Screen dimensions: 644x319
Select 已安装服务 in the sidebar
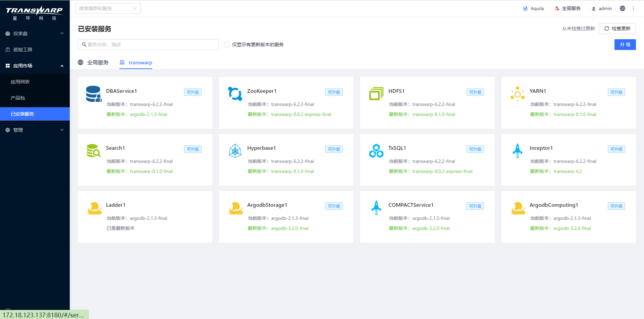click(35, 114)
